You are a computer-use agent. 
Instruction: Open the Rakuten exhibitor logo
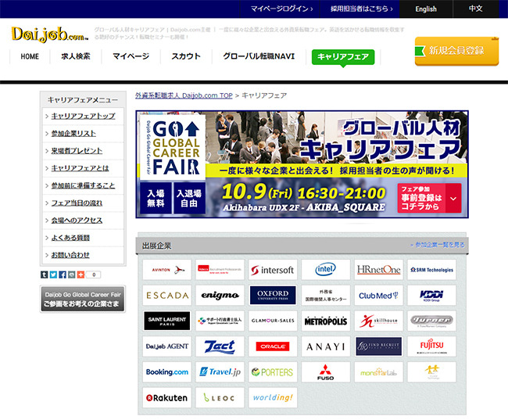tap(167, 397)
